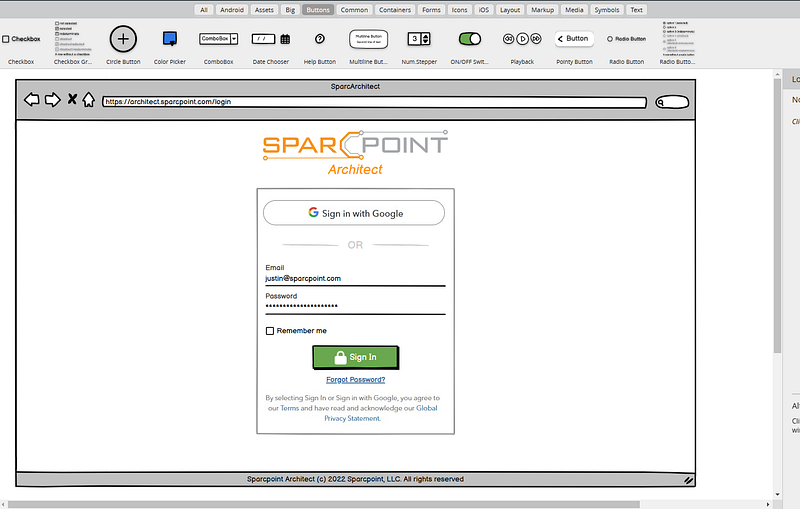This screenshot has height=509, width=800.
Task: Toggle the Remember me checkbox
Action: coord(270,331)
